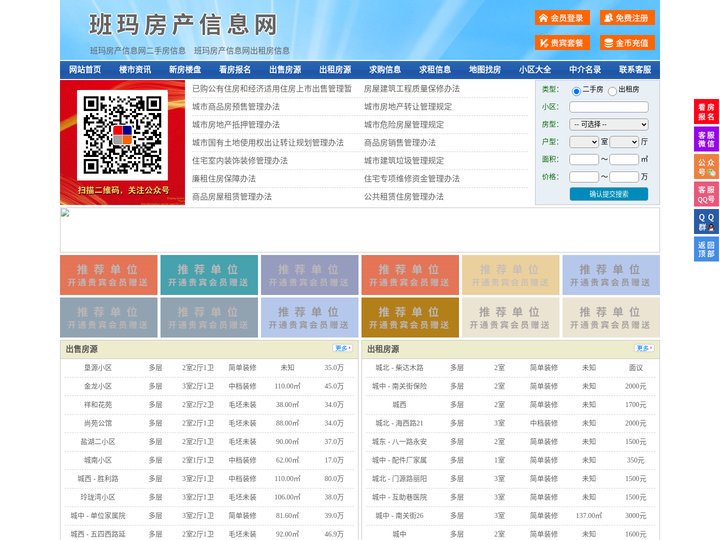This screenshot has width=720, height=540.
Task: Open 城市房地产抵押管理办法 link
Action: click(236, 124)
